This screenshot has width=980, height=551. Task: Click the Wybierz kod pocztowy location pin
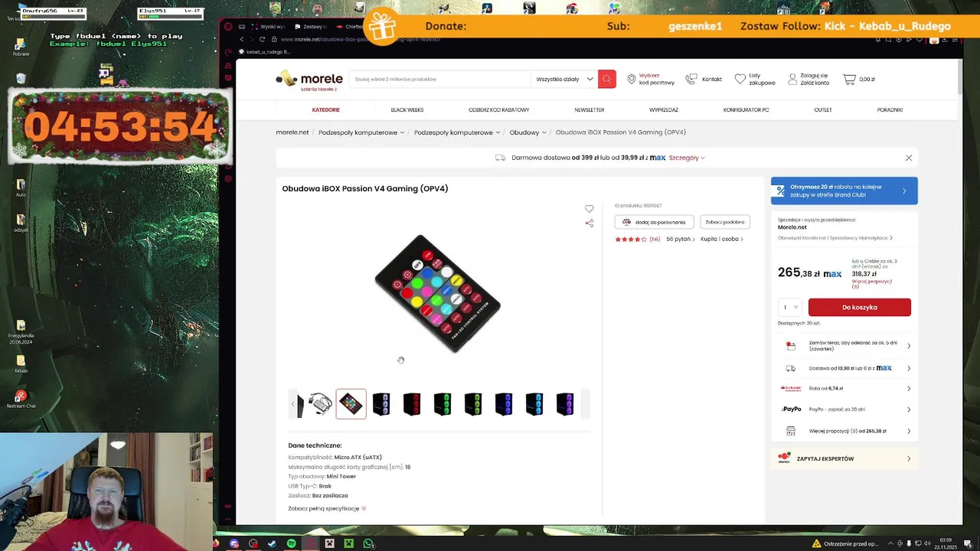[x=632, y=79]
